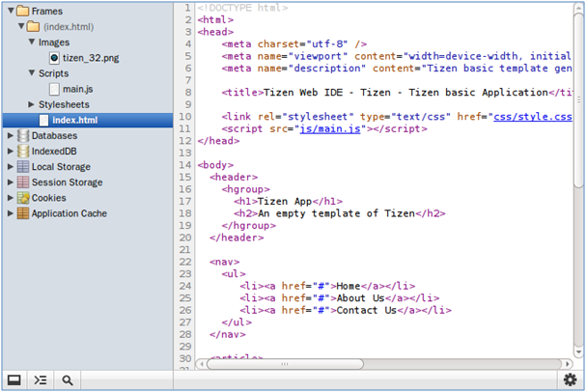Click the Cookies icon in sidebar

[x=23, y=198]
